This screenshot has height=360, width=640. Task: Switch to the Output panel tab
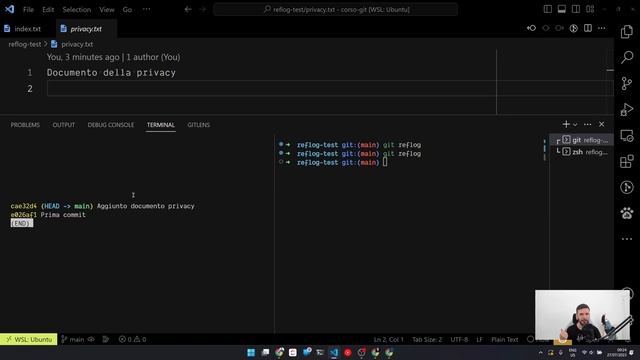[64, 125]
